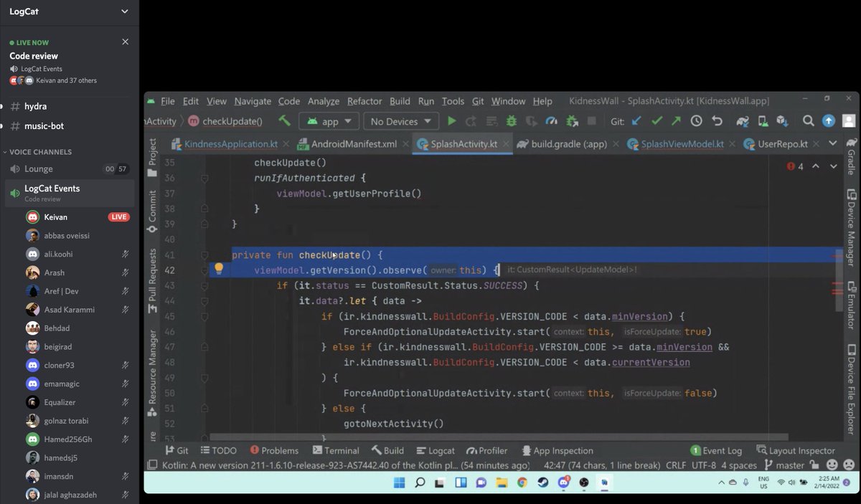861x504 pixels.
Task: Toggle the Emulator side panel
Action: tap(851, 306)
